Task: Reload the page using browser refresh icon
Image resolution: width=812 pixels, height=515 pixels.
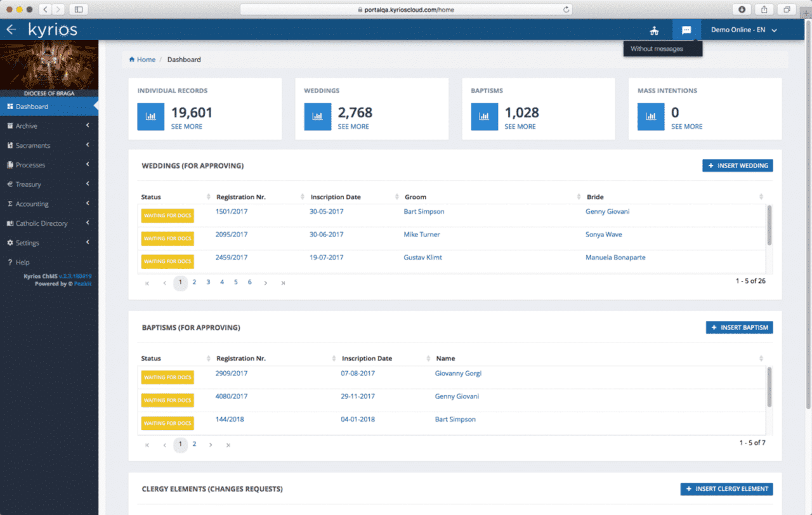Action: pos(566,10)
